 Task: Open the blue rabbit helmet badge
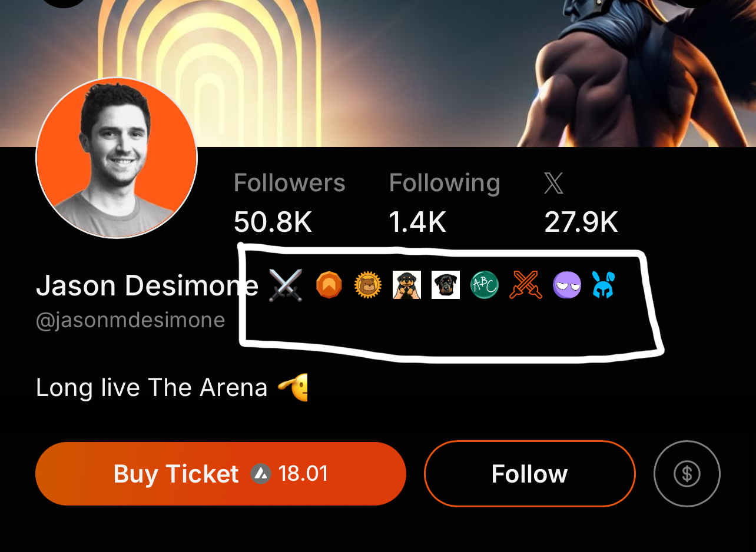(x=604, y=285)
